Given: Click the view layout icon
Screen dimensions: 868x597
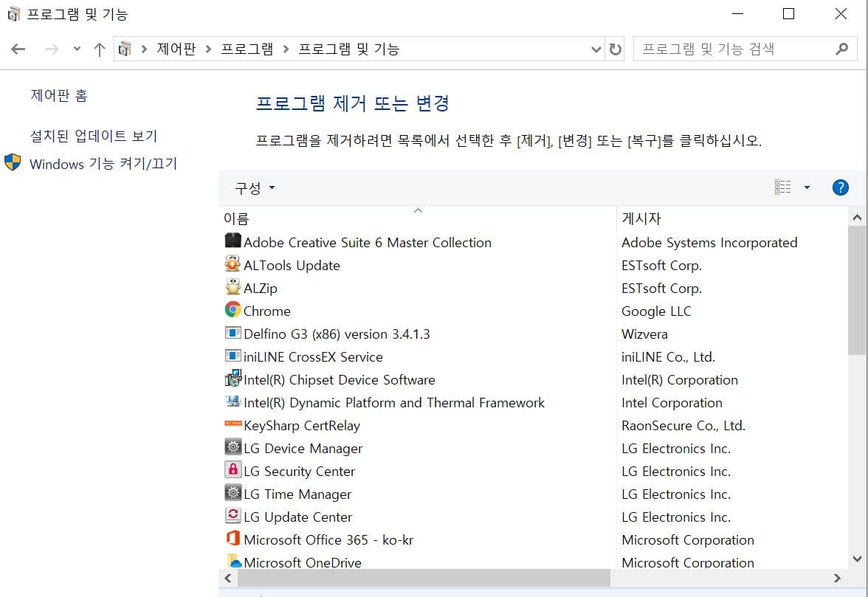Looking at the screenshot, I should (x=782, y=187).
